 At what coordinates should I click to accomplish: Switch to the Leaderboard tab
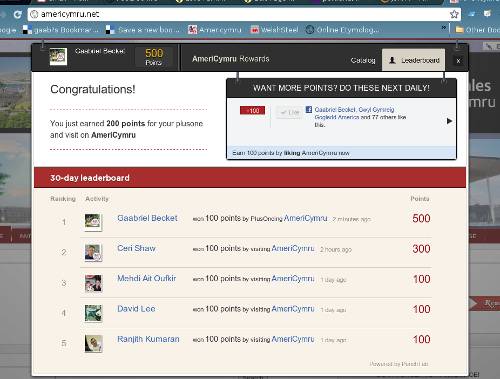(x=413, y=60)
